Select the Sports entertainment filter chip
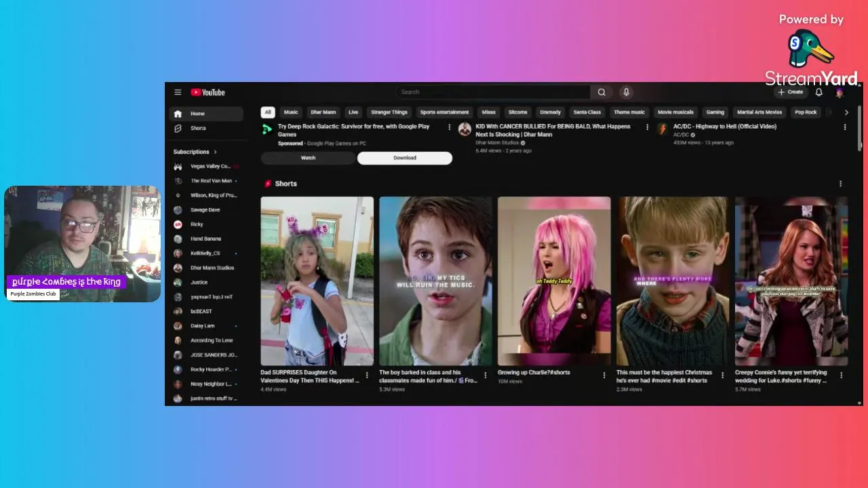 (x=444, y=113)
